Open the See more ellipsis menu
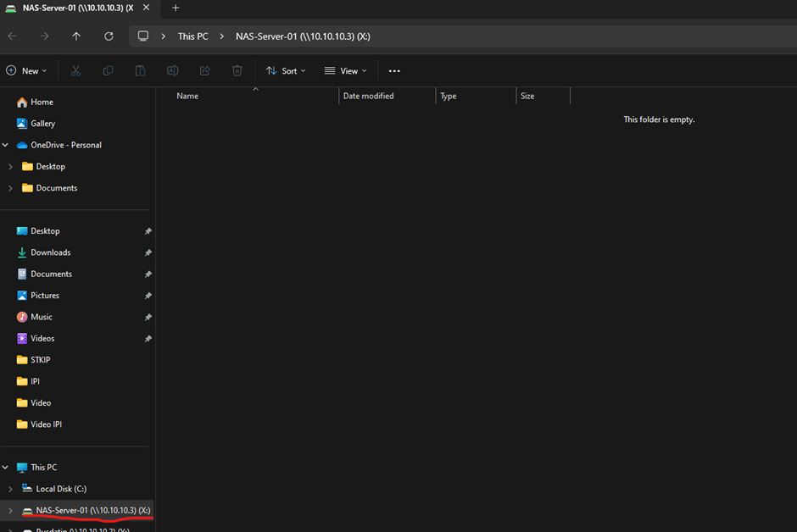The height and width of the screenshot is (532, 797). click(x=394, y=71)
